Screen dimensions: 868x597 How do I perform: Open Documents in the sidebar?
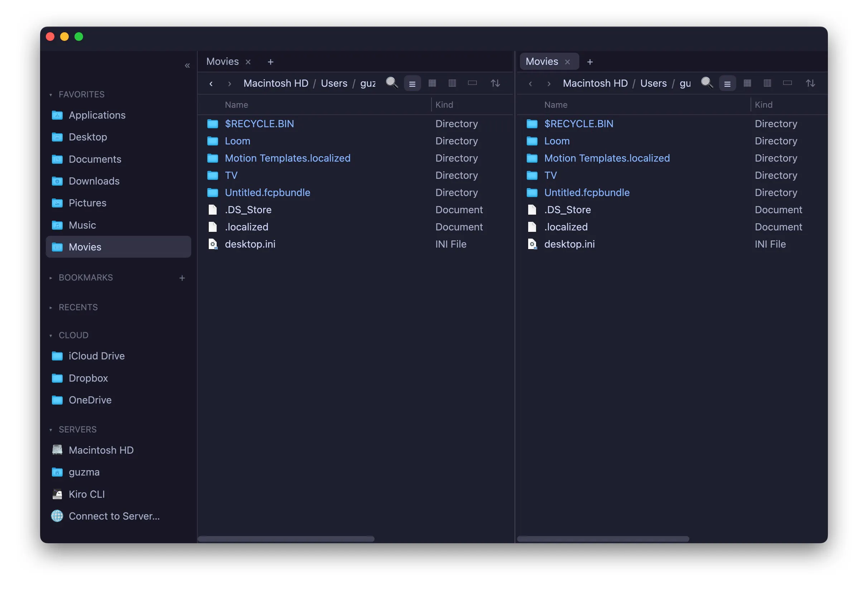118,159
